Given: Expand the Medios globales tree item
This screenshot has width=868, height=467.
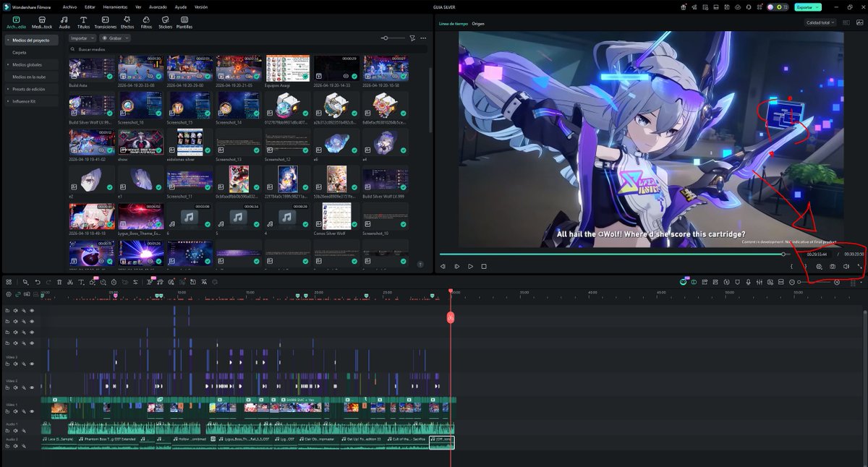Looking at the screenshot, I should 8,64.
